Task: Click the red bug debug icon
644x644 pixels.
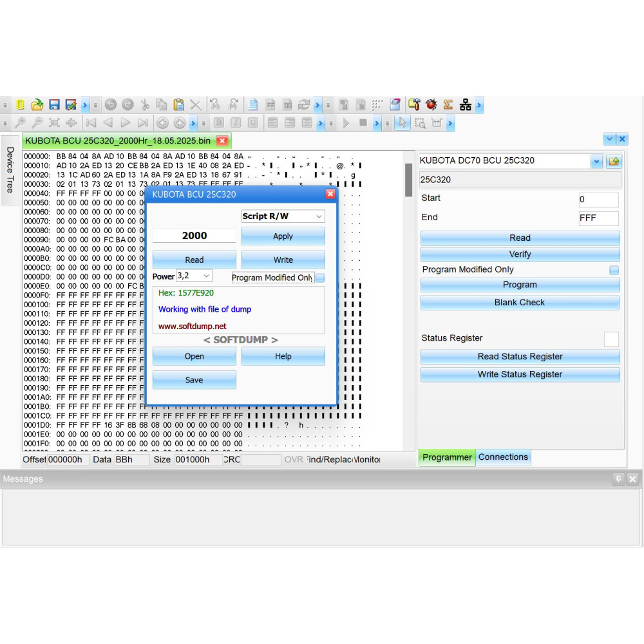Action: (431, 105)
